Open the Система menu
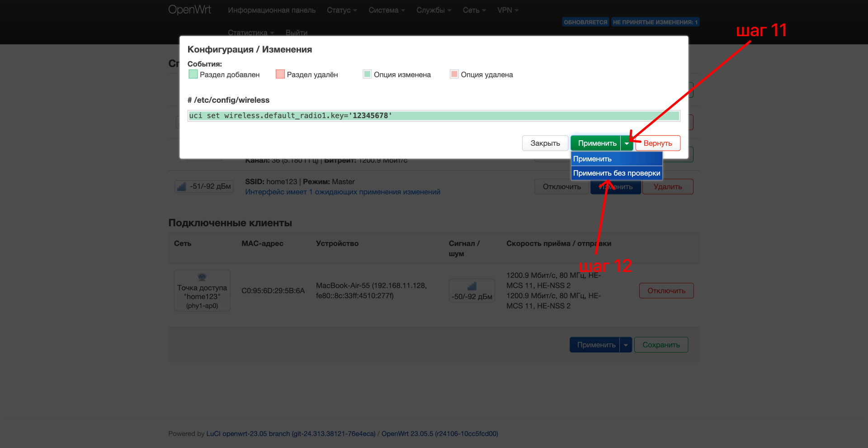 point(387,10)
